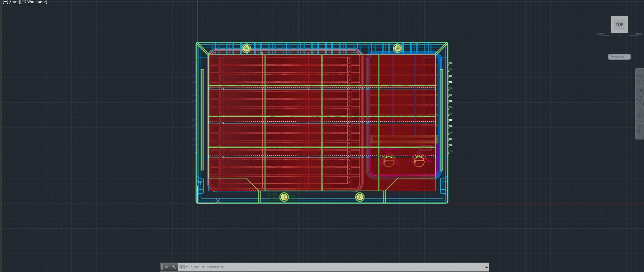Screen dimensions: 644x272
Task: Expand command history with up arrow
Action: (486, 267)
